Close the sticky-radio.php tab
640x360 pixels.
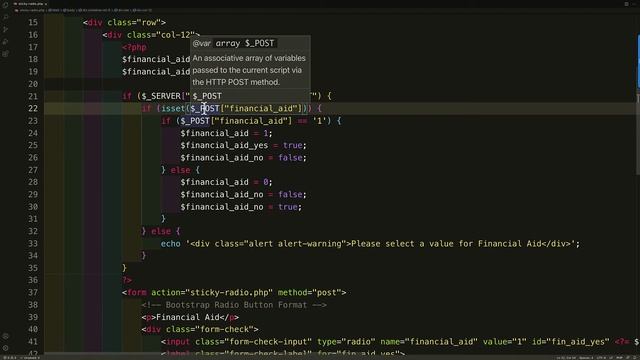click(46, 4)
